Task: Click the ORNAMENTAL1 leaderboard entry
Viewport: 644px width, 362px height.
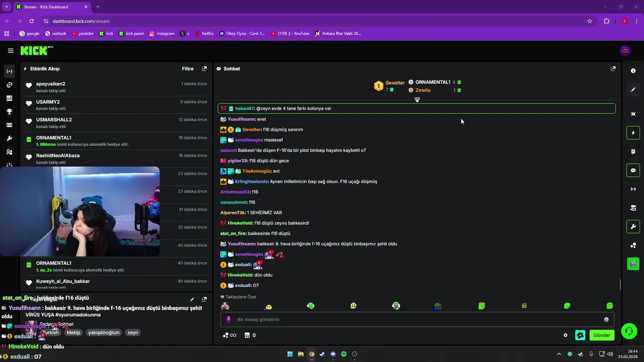Action: (435, 82)
